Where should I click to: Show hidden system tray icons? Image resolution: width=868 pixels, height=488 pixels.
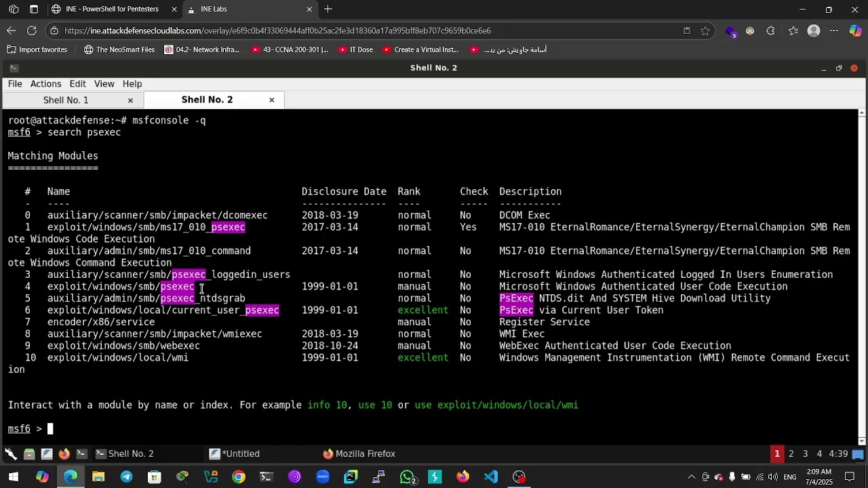(691, 477)
